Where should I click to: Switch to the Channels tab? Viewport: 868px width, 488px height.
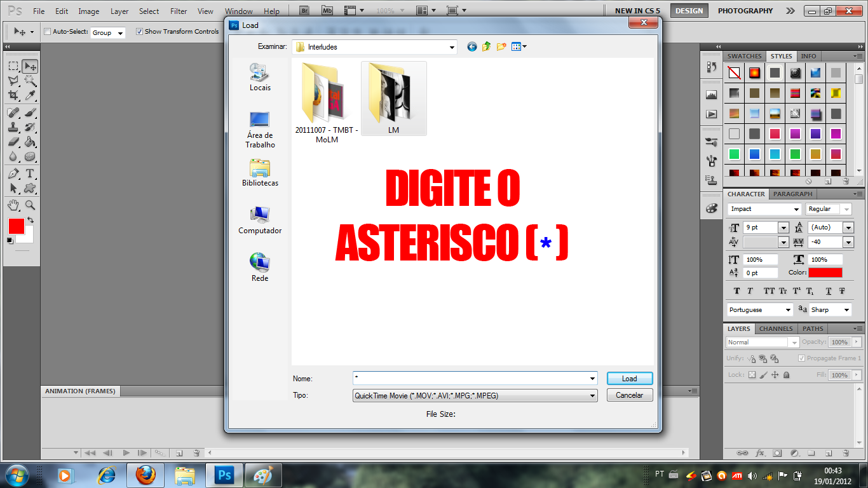[x=776, y=329]
